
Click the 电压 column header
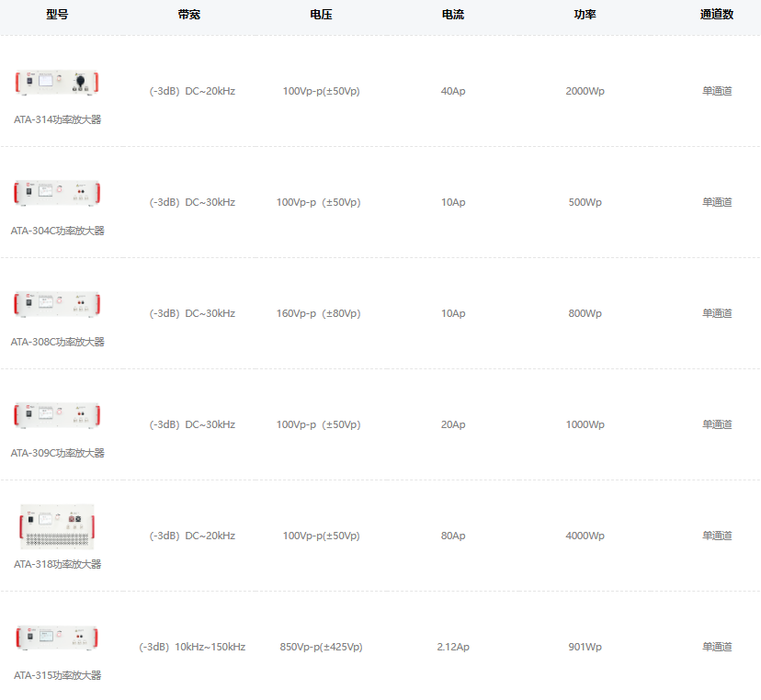[x=321, y=15]
